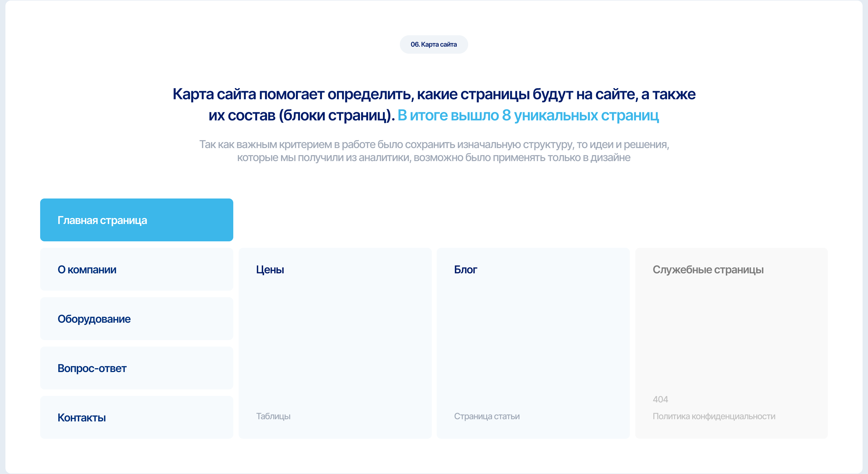868x474 pixels.
Task: Click the 'Блог' card title
Action: point(465,270)
